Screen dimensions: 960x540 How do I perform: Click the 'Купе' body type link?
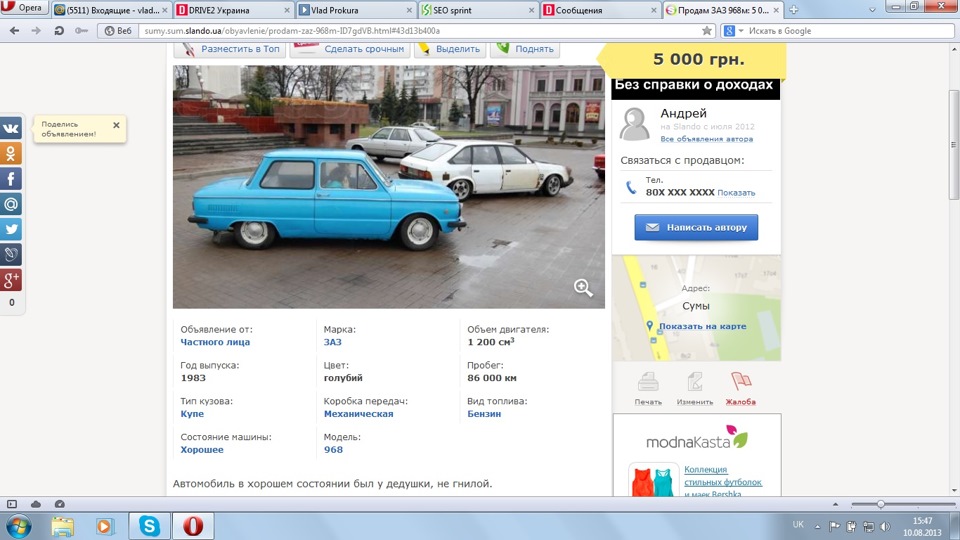pyautogui.click(x=192, y=414)
